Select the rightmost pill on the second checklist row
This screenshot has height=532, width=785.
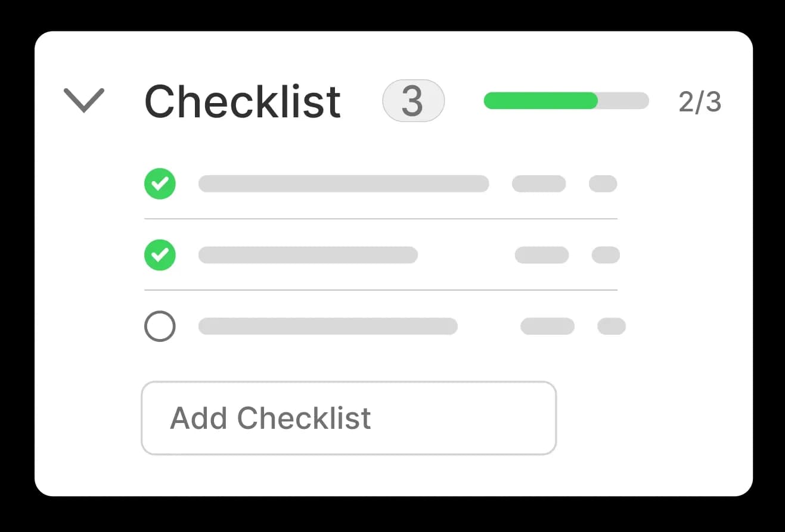click(x=606, y=255)
